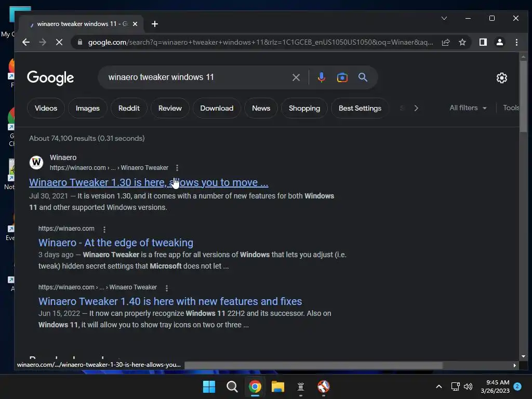Search by image with Google Lens
This screenshot has height=399, width=532.
point(342,77)
